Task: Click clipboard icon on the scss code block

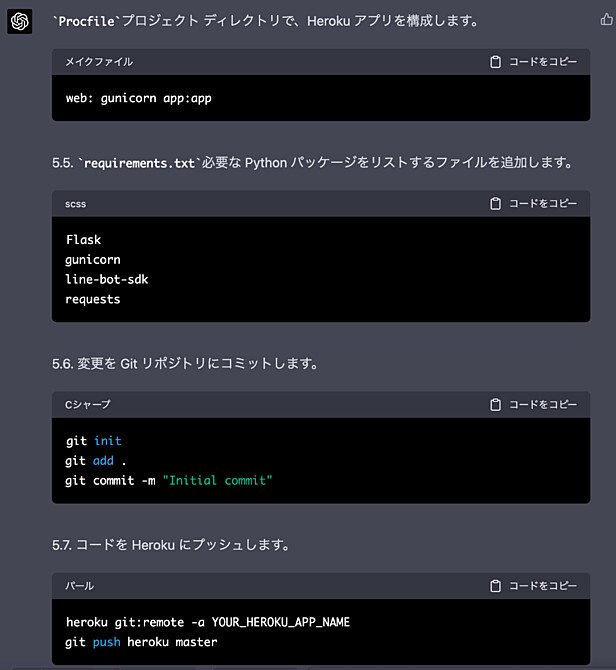Action: pyautogui.click(x=495, y=204)
